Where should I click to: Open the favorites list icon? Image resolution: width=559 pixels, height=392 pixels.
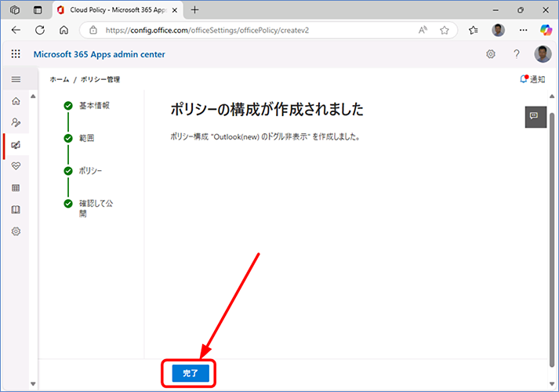474,31
